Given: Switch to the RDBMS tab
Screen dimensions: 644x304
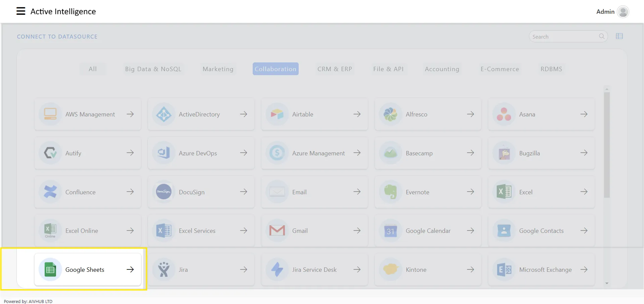Looking at the screenshot, I should (551, 69).
